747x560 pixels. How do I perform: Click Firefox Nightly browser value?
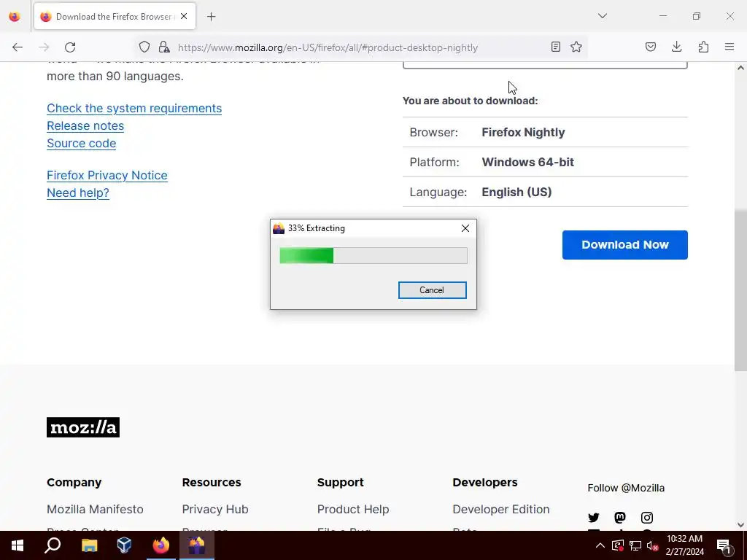coord(523,133)
